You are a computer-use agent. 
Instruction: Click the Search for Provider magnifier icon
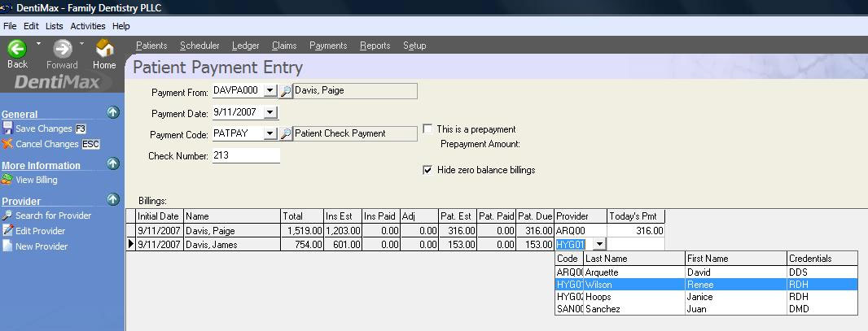(x=7, y=216)
